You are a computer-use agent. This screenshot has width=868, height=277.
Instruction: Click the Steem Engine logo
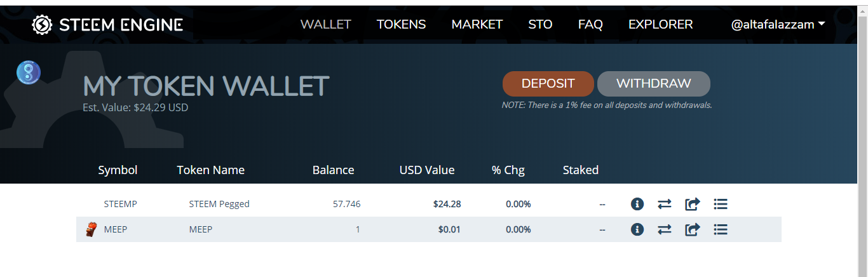tap(107, 25)
